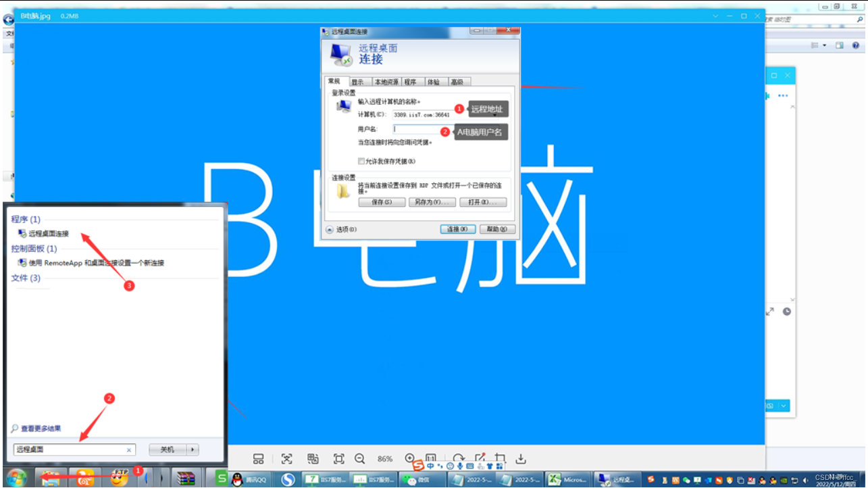This screenshot has width=868, height=488.
Task: Check the 允许我保存凭据 checkbox
Action: [x=361, y=161]
